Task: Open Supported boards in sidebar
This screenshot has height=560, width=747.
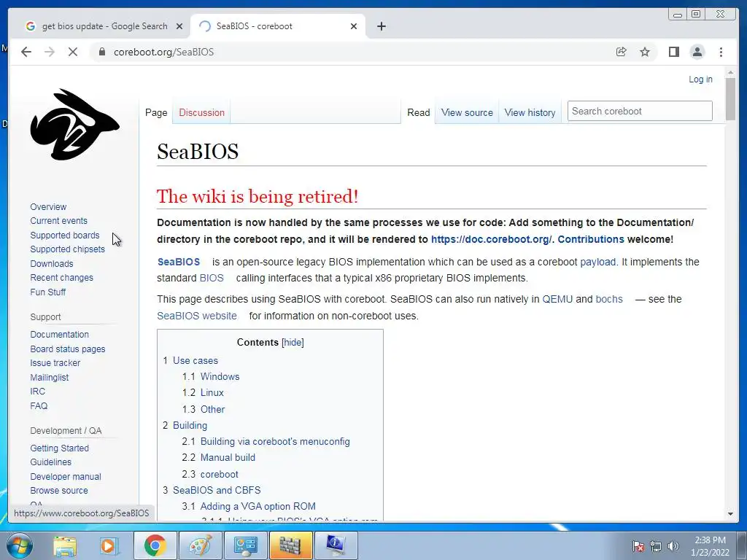Action: pyautogui.click(x=65, y=236)
